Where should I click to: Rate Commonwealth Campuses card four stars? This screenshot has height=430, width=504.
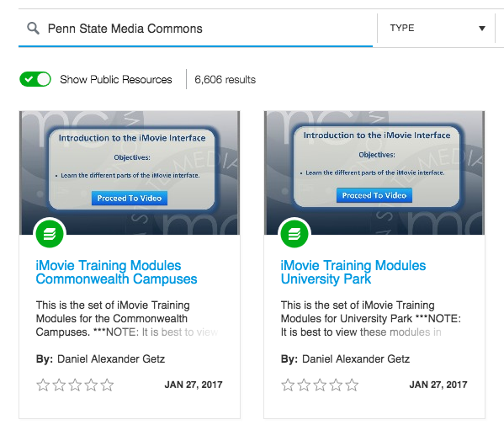click(x=91, y=385)
